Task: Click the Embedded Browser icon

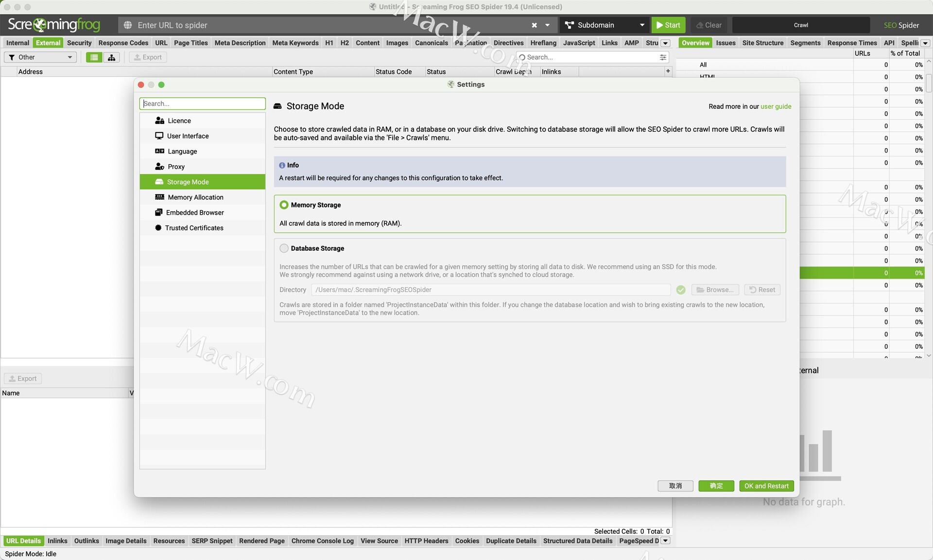Action: pyautogui.click(x=158, y=212)
